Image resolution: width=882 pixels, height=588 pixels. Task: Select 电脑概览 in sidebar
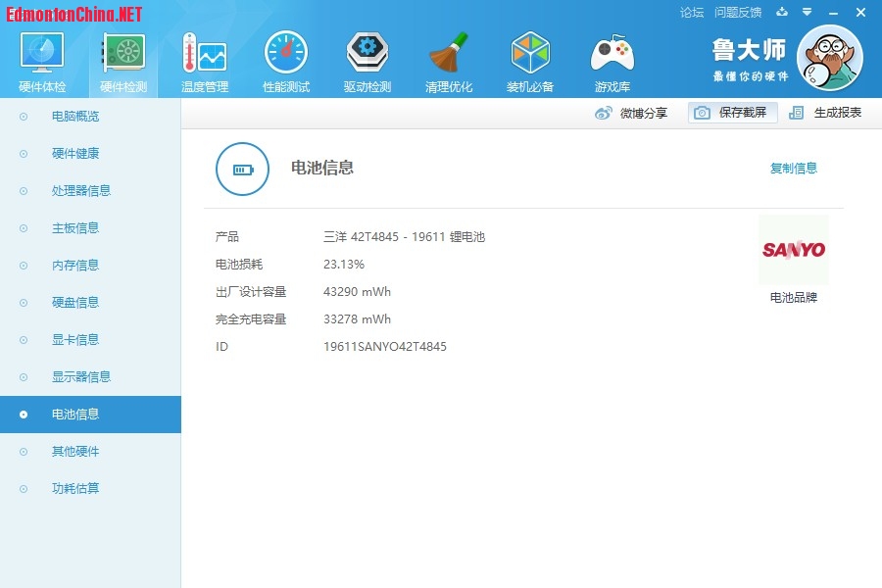click(90, 117)
